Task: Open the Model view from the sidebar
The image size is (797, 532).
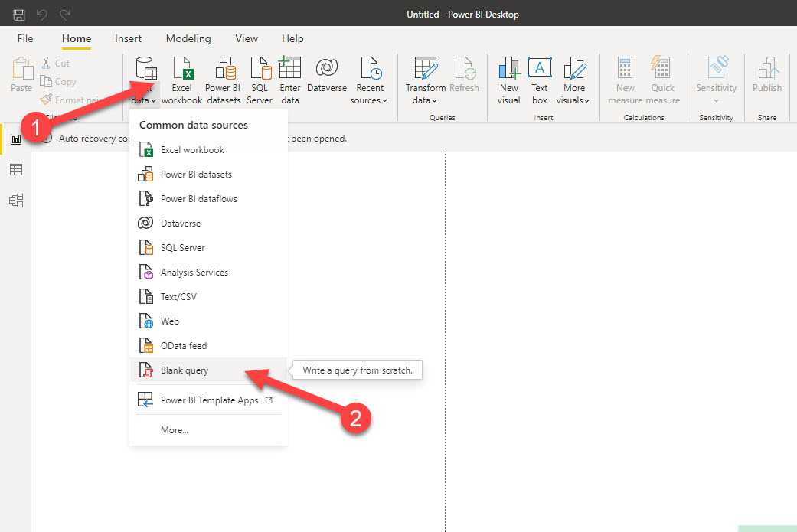Action: coord(16,201)
